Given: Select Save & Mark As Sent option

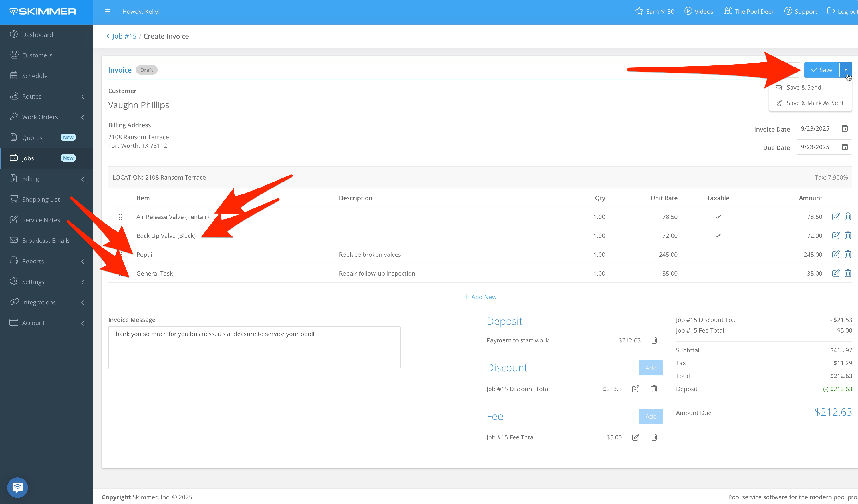Looking at the screenshot, I should [x=815, y=103].
